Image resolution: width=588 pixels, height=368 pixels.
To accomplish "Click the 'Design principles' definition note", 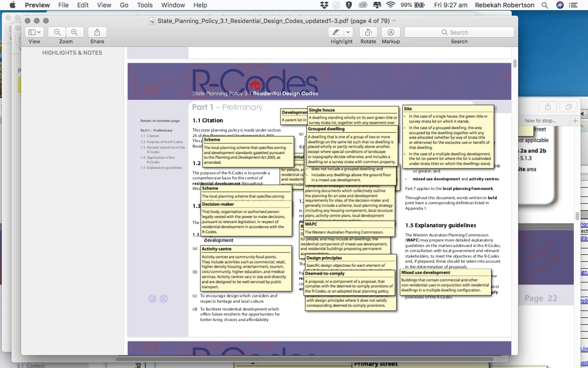I will tap(351, 262).
